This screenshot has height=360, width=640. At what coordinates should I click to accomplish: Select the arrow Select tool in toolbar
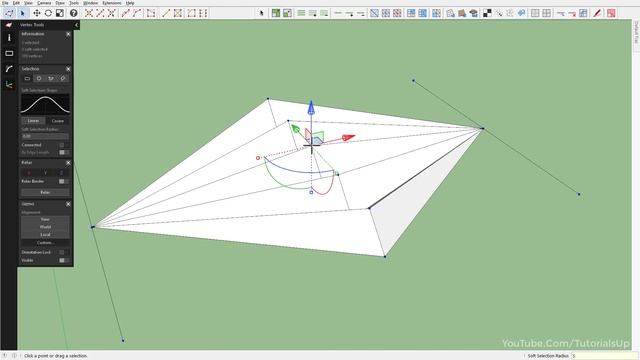coord(22,13)
